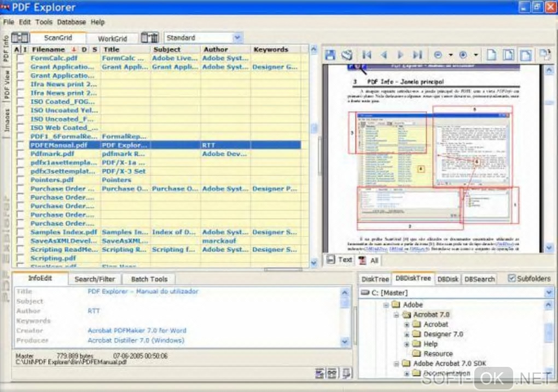558x392 pixels.
Task: Click the third icon at InfoEdit bottom right
Action: click(346, 373)
